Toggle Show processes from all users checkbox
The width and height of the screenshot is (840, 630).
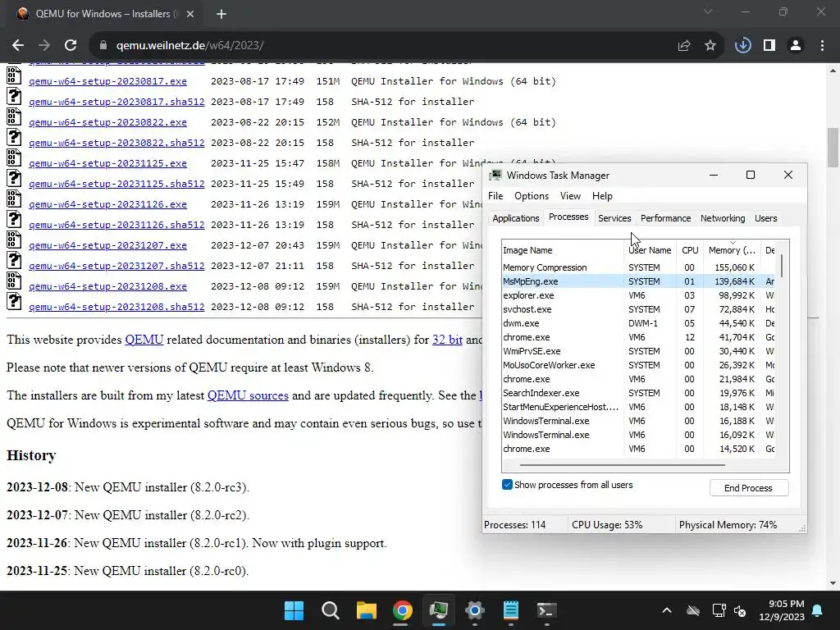click(x=507, y=485)
